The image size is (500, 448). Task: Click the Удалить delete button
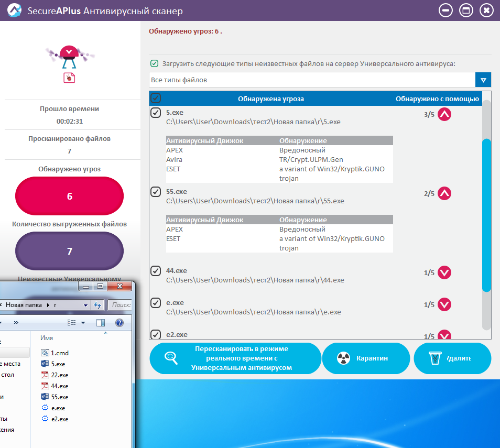[452, 358]
